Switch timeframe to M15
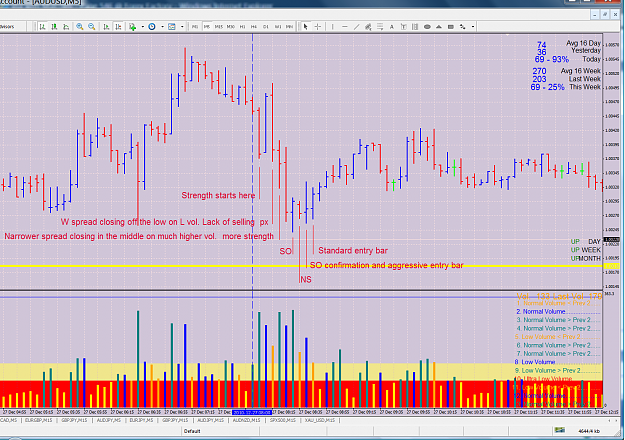Image resolution: width=625 pixels, height=440 pixels. pyautogui.click(x=218, y=27)
